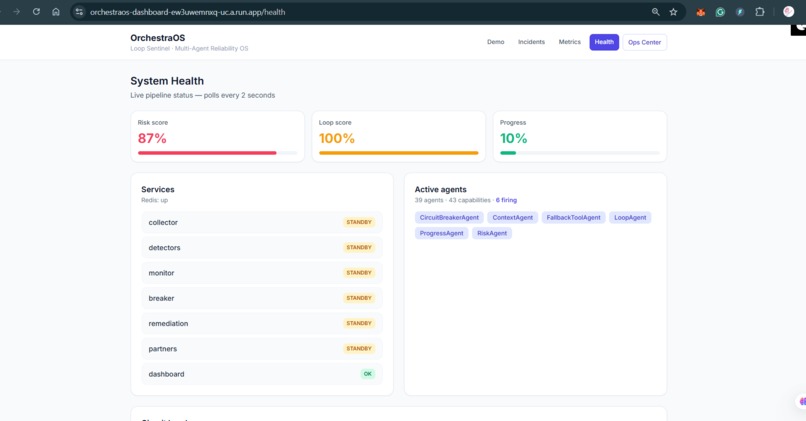Click the OrchestraOS logo title
The image size is (806, 421).
(x=157, y=38)
